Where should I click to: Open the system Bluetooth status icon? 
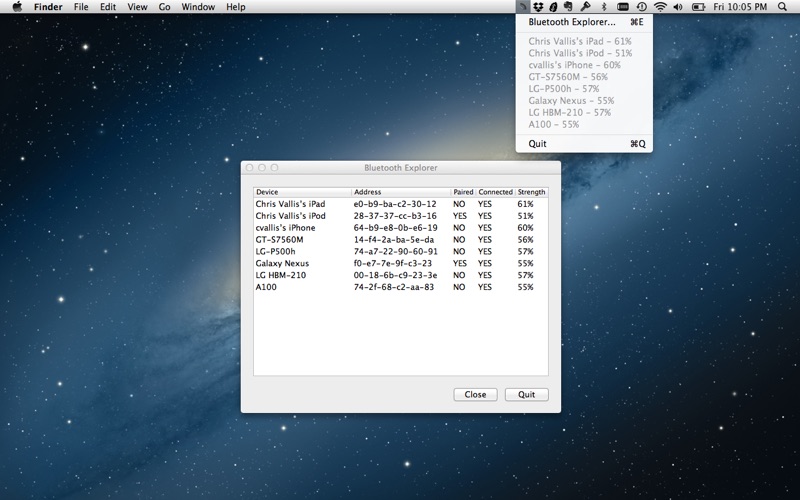[604, 7]
